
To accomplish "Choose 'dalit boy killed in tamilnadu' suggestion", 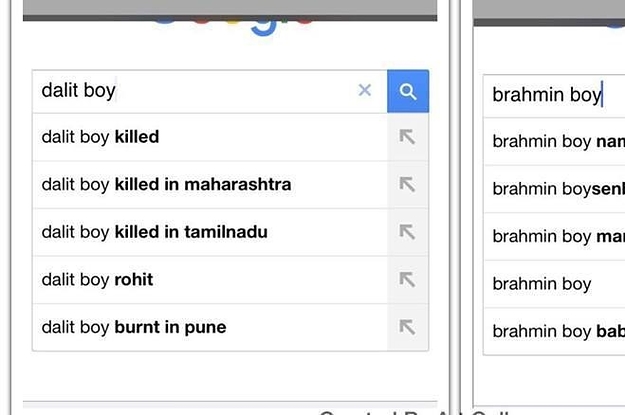I will pos(210,232).
